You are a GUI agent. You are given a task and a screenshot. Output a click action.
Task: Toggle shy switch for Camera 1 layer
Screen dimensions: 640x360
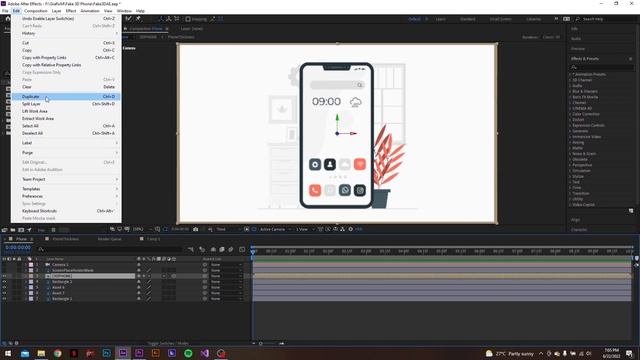(x=139, y=264)
